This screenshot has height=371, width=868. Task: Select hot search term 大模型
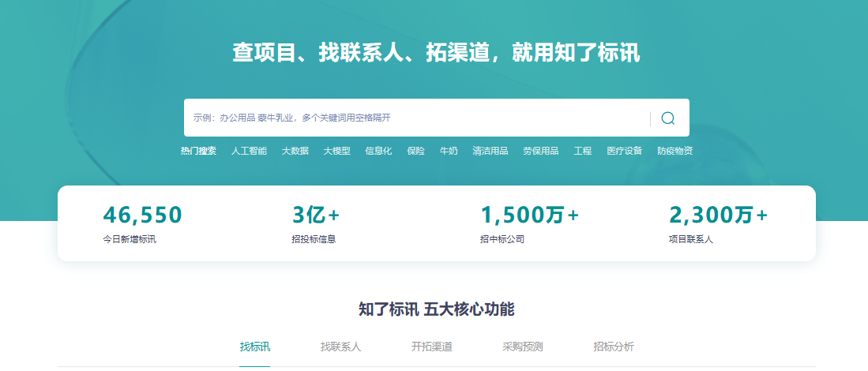pos(337,151)
